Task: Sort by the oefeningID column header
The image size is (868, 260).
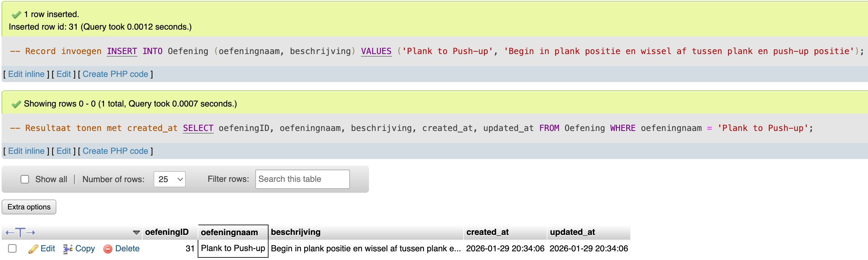Action: (x=166, y=232)
